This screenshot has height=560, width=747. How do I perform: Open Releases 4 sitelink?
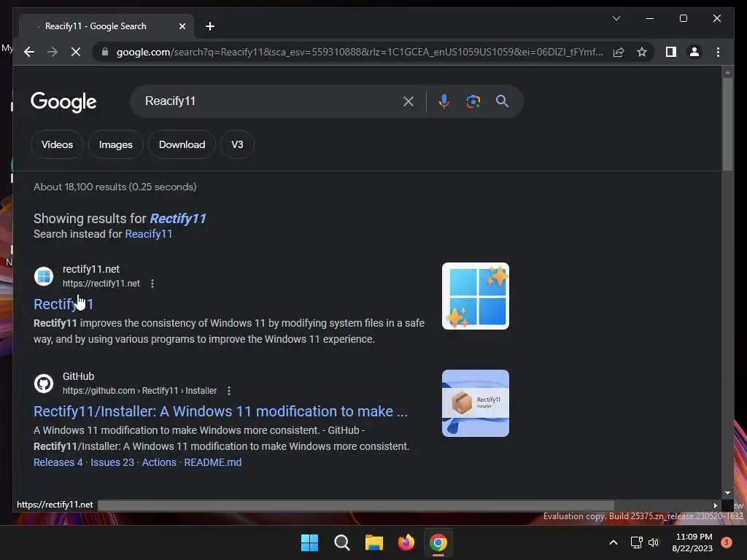[58, 462]
